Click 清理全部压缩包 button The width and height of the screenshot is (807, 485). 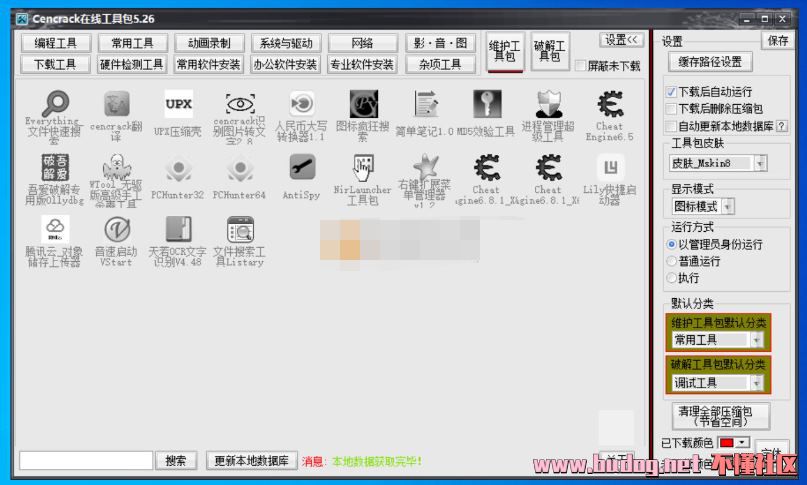click(721, 415)
